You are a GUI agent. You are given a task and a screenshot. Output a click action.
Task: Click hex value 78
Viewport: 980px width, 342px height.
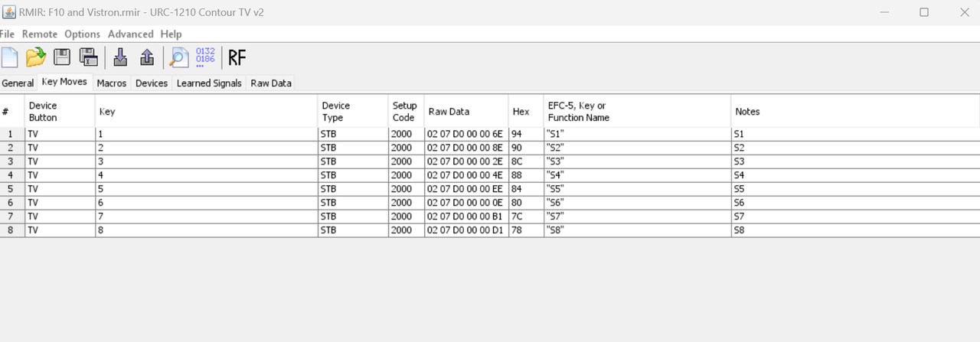[x=526, y=230]
